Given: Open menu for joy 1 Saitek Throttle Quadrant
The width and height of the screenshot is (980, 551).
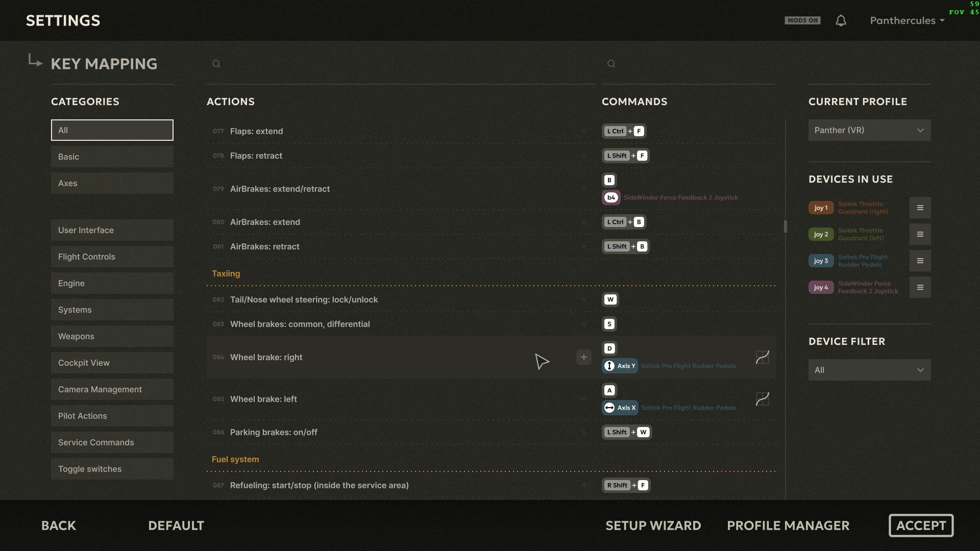Looking at the screenshot, I should point(920,208).
